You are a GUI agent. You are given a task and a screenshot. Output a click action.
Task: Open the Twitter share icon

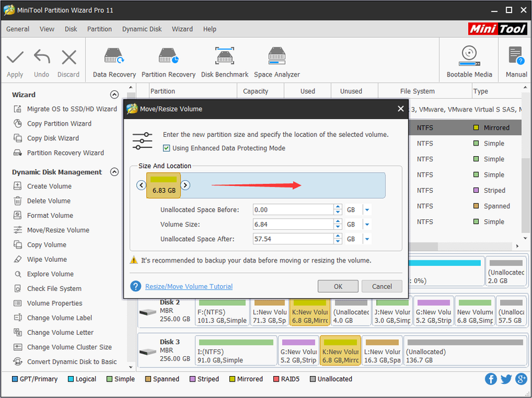tap(506, 379)
